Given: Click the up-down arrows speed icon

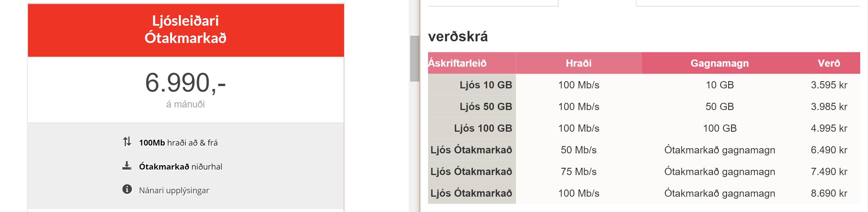Looking at the screenshot, I should point(127,142).
